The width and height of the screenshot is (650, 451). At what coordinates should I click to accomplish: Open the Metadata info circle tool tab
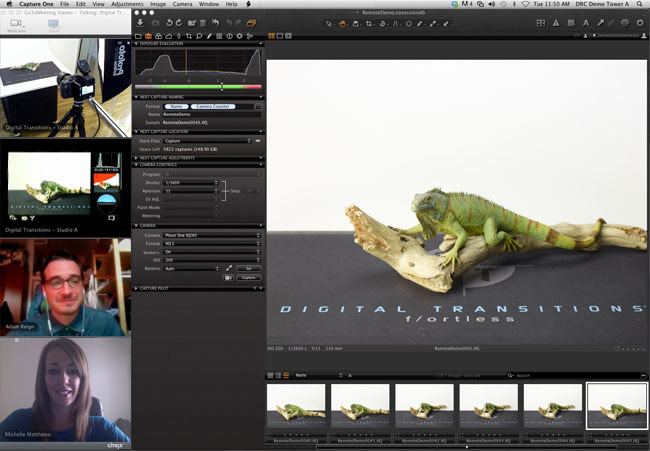[x=229, y=36]
